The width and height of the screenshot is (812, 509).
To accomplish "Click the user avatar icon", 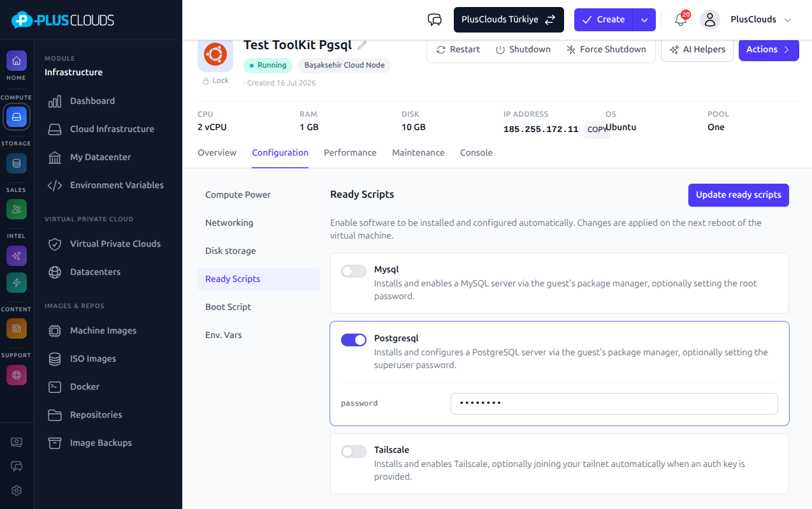I will [x=710, y=20].
